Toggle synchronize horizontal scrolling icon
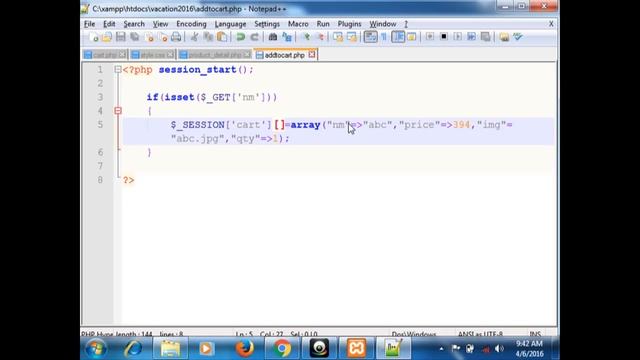Viewport: 640px width, 360px height. click(x=352, y=37)
